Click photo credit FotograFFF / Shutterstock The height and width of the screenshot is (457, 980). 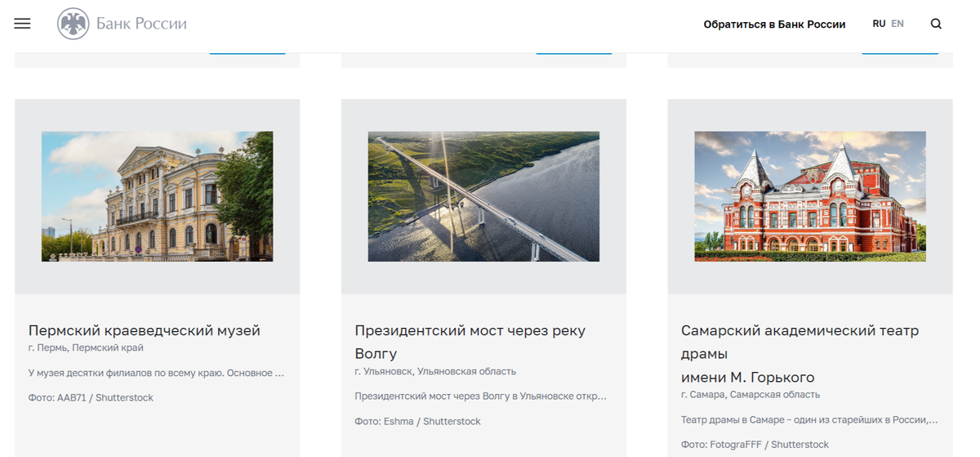coord(755,445)
